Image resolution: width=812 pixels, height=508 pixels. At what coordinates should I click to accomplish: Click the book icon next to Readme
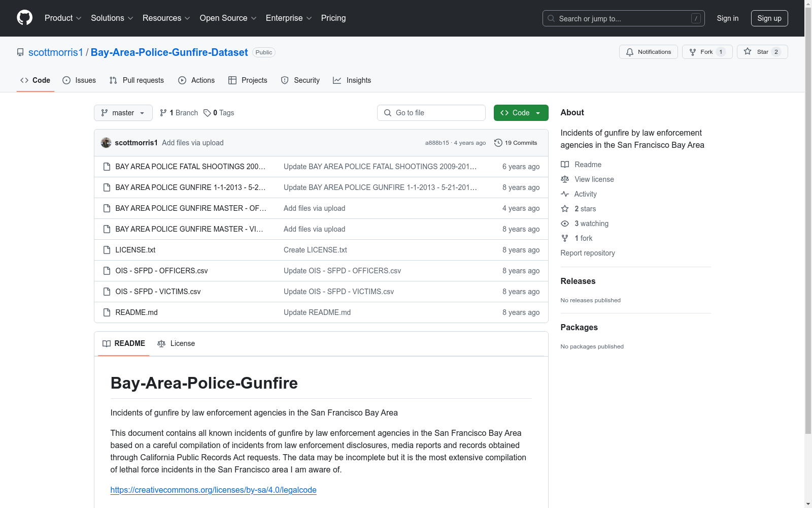(x=565, y=165)
